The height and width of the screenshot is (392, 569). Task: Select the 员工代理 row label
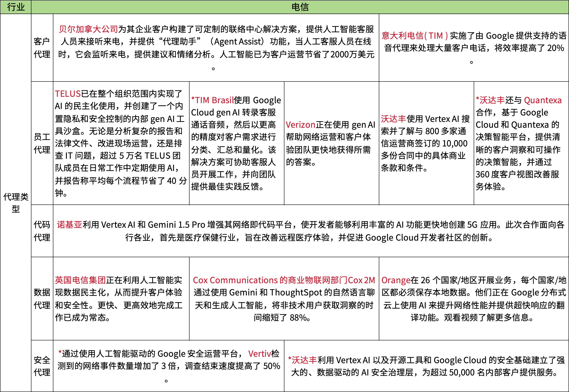tap(42, 143)
